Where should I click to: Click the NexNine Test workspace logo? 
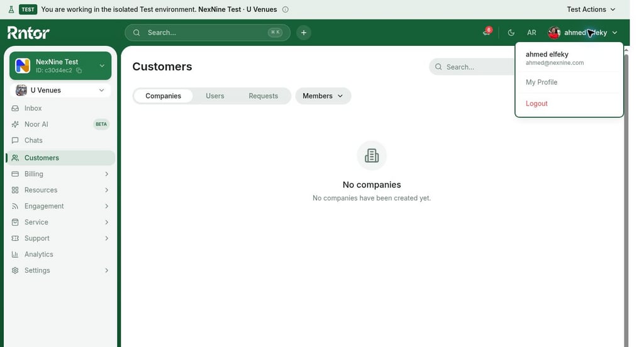coord(23,66)
